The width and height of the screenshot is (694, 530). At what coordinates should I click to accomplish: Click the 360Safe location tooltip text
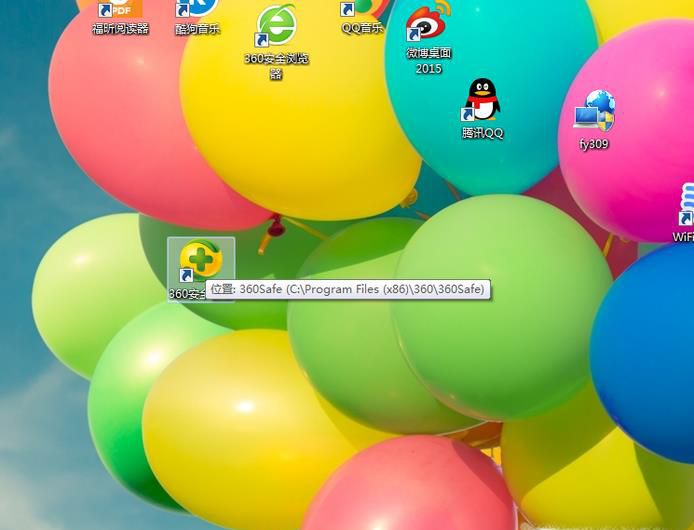pyautogui.click(x=347, y=290)
